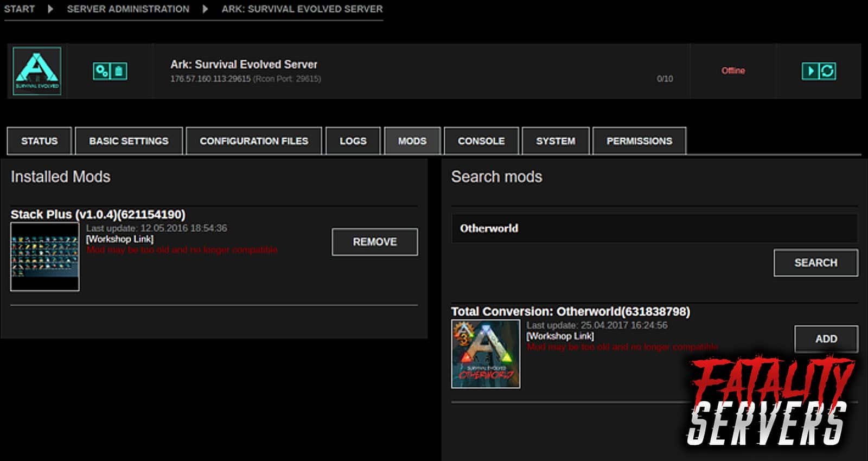Restart the server using the refresh icon
Image resolution: width=868 pixels, height=461 pixels.
(x=827, y=71)
